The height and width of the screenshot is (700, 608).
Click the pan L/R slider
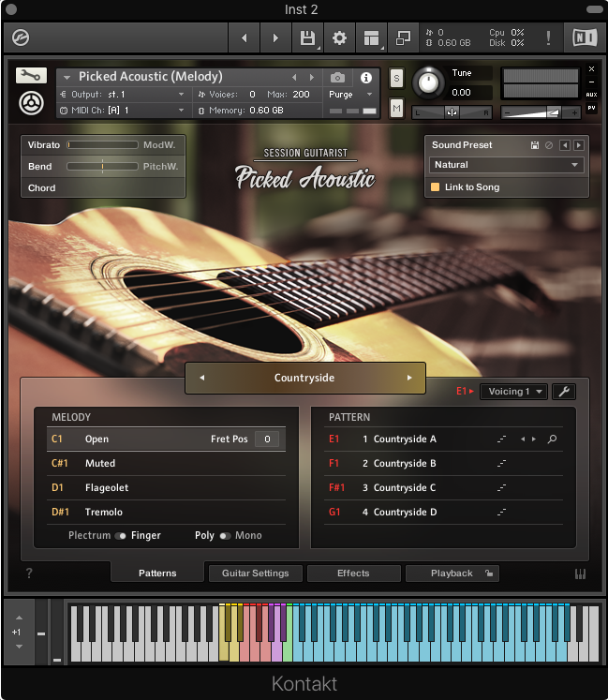click(452, 112)
